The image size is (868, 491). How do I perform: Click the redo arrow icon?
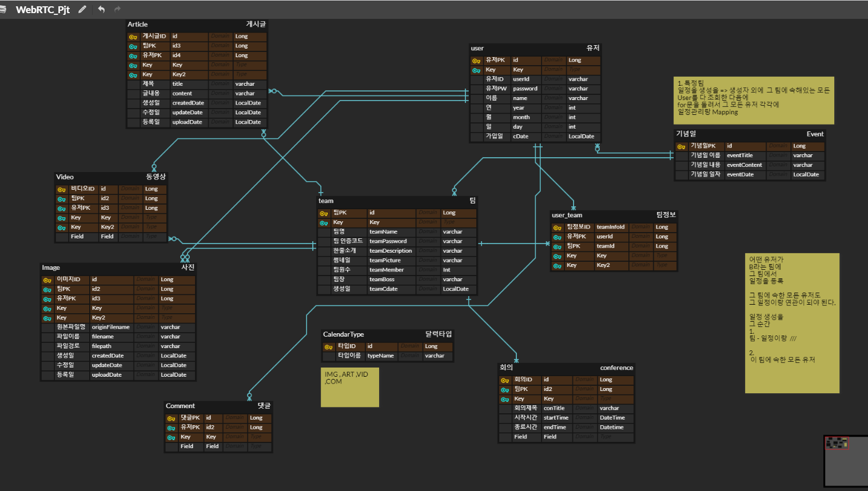coord(118,9)
